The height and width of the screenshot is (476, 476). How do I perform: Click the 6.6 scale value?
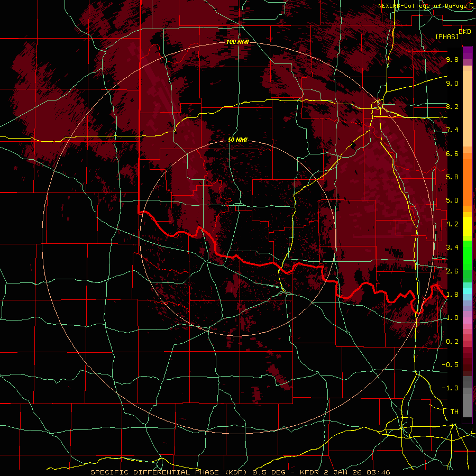(x=452, y=154)
